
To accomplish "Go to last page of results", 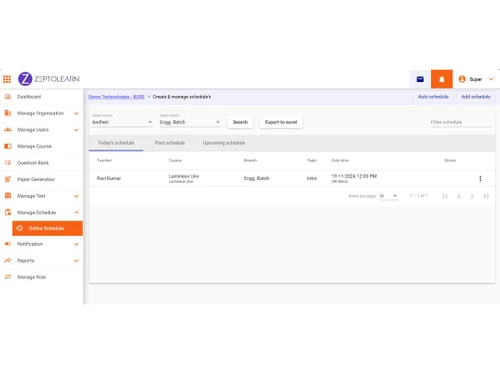I will pyautogui.click(x=486, y=196).
